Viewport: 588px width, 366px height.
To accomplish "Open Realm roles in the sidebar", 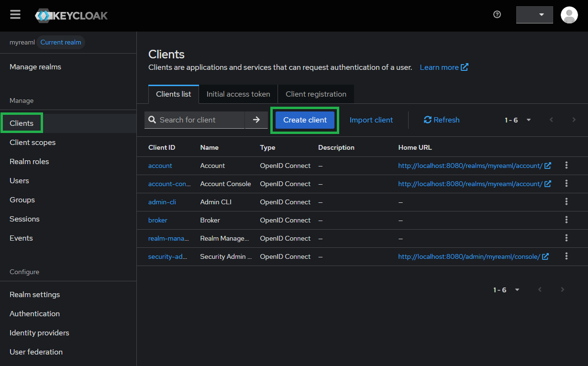I will coord(29,162).
